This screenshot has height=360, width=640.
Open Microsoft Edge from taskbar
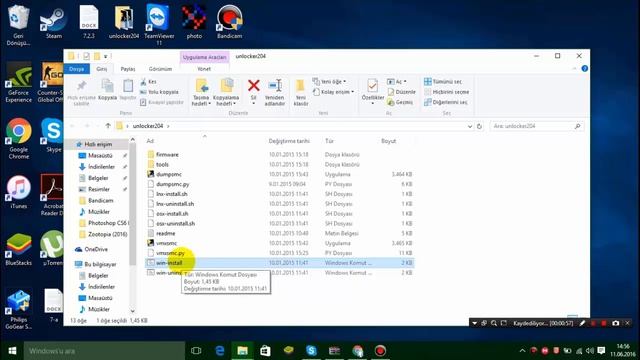pyautogui.click(x=220, y=351)
